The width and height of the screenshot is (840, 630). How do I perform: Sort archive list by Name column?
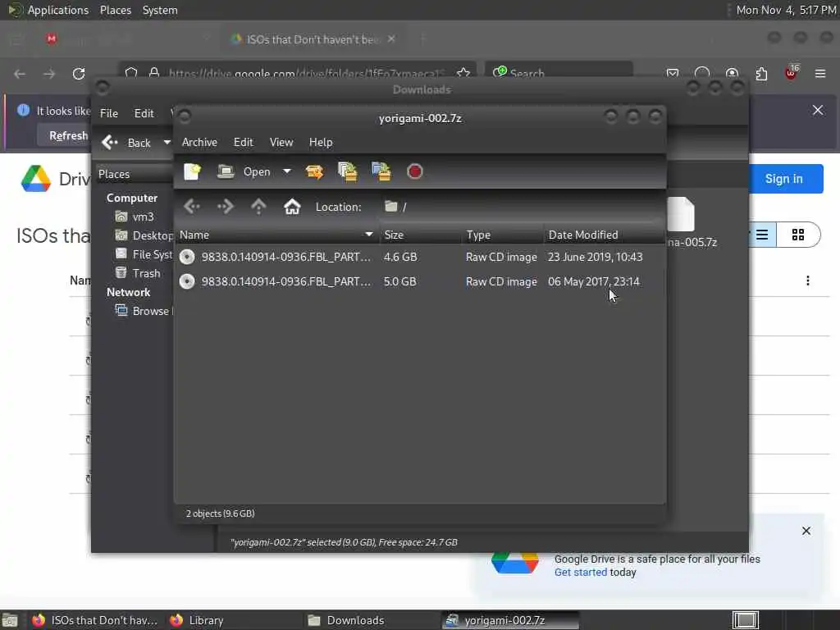coord(277,235)
